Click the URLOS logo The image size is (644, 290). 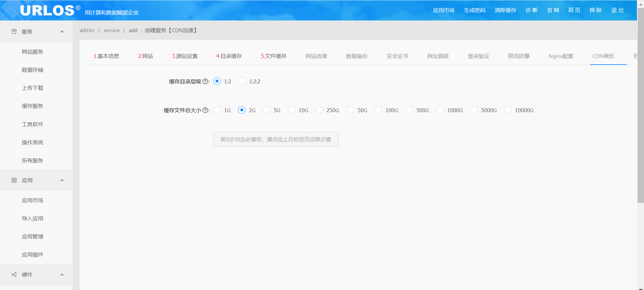(47, 10)
